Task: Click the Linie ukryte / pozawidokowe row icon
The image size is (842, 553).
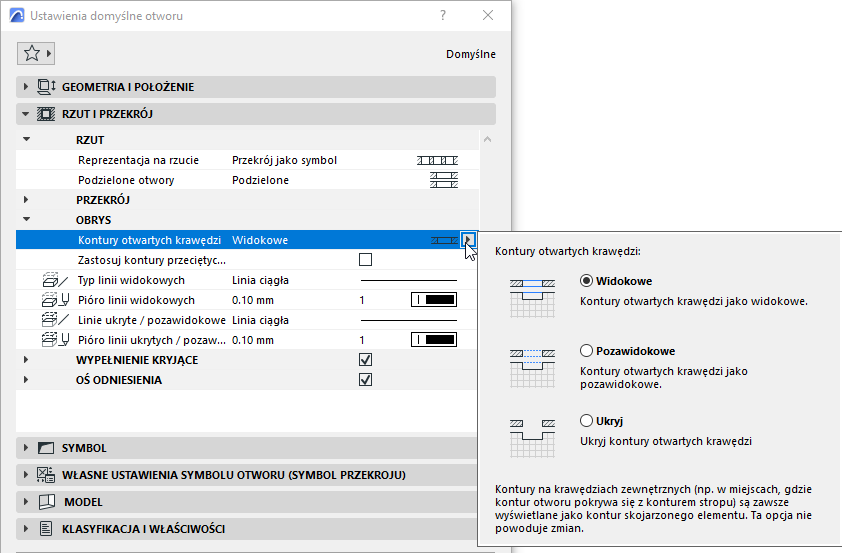Action: pyautogui.click(x=55, y=320)
